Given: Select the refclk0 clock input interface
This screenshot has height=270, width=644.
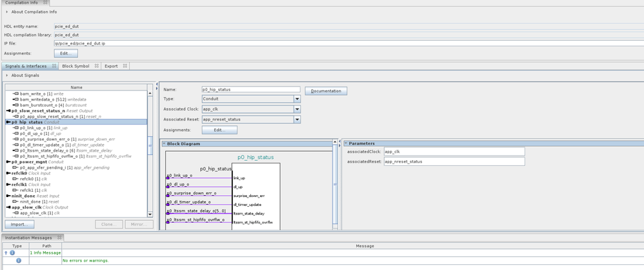Looking at the screenshot, I should tap(20, 173).
